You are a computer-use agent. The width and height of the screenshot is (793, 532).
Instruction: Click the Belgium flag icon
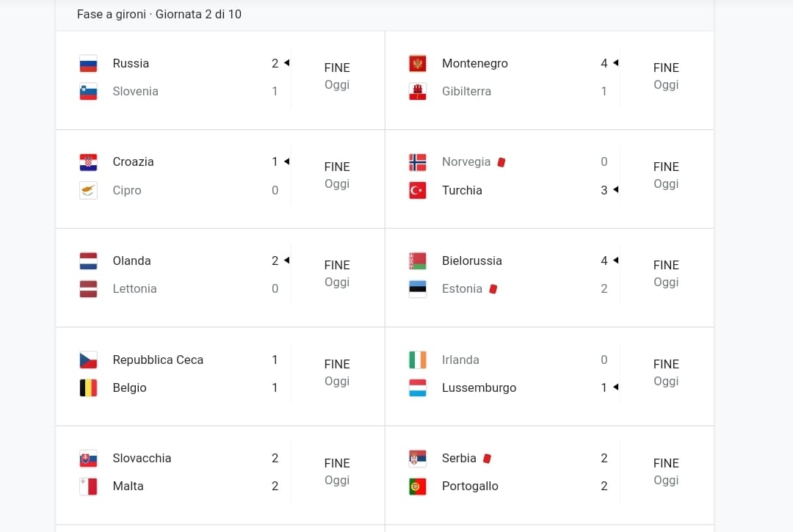pyautogui.click(x=89, y=388)
